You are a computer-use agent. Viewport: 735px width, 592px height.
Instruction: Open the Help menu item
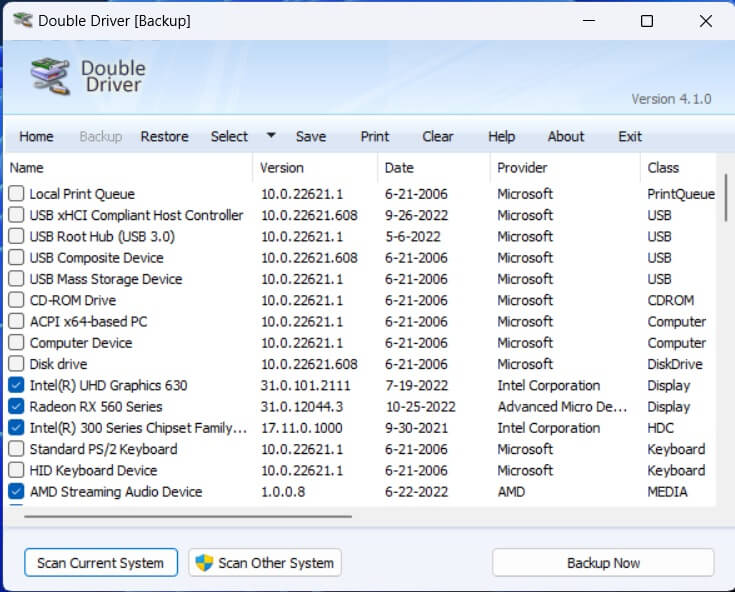(x=502, y=136)
